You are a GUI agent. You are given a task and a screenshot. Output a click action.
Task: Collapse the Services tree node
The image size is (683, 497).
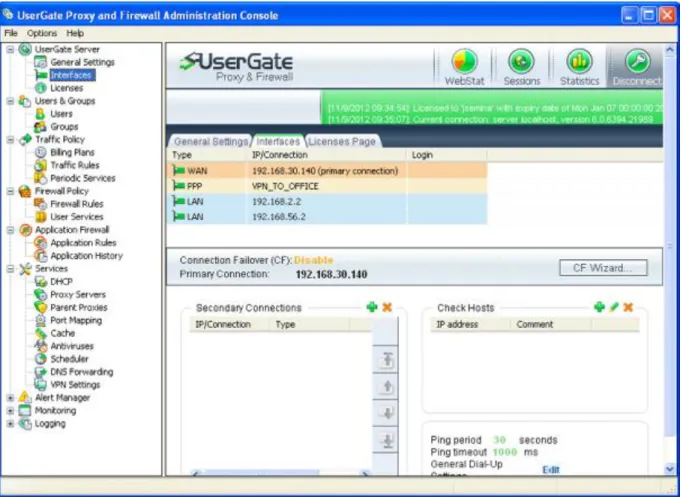pyautogui.click(x=10, y=269)
